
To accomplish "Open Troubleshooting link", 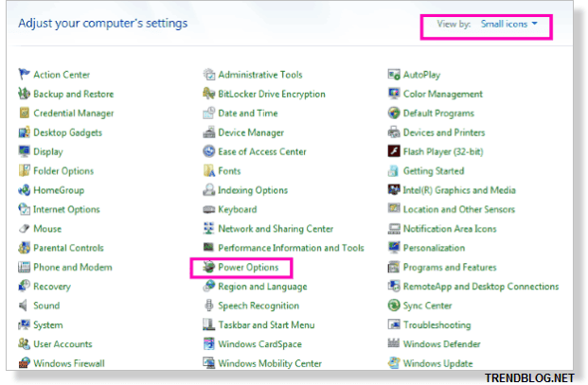I will click(437, 325).
